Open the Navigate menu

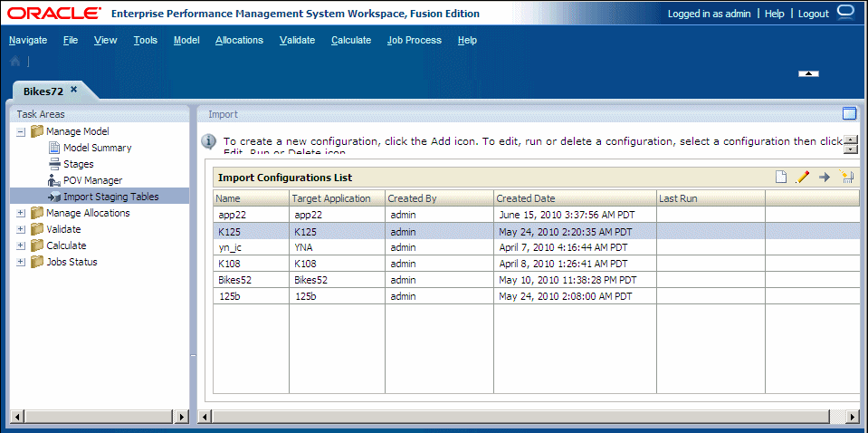pyautogui.click(x=28, y=40)
